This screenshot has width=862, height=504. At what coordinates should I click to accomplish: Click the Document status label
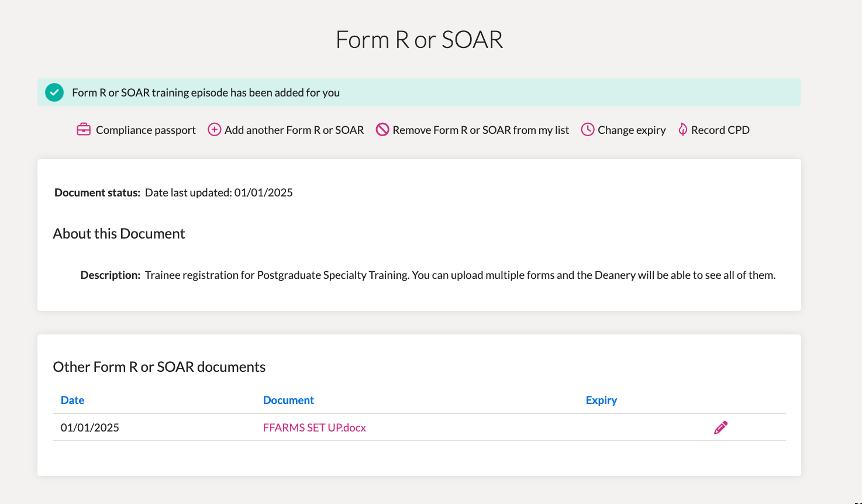coord(97,192)
